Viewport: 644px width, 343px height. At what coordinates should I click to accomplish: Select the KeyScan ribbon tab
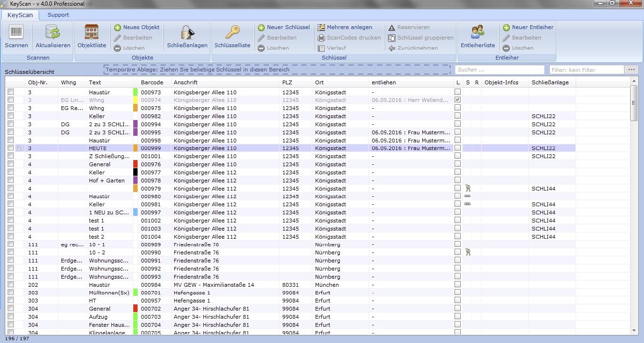(20, 15)
